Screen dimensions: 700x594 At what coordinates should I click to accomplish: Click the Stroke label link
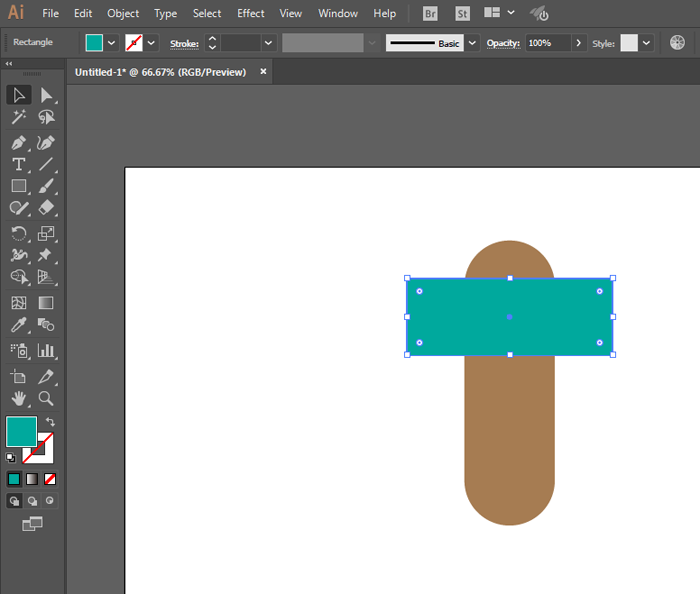point(184,44)
